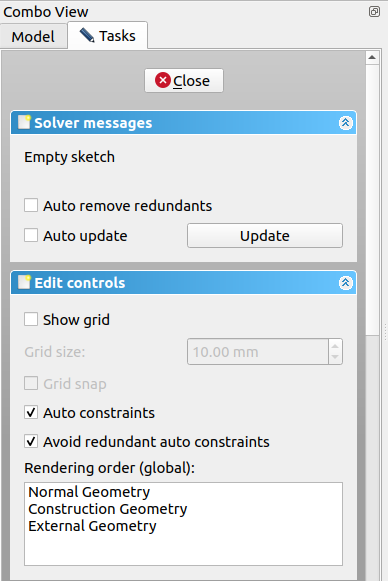
Task: Click the Solver messages note icon
Action: [24, 122]
